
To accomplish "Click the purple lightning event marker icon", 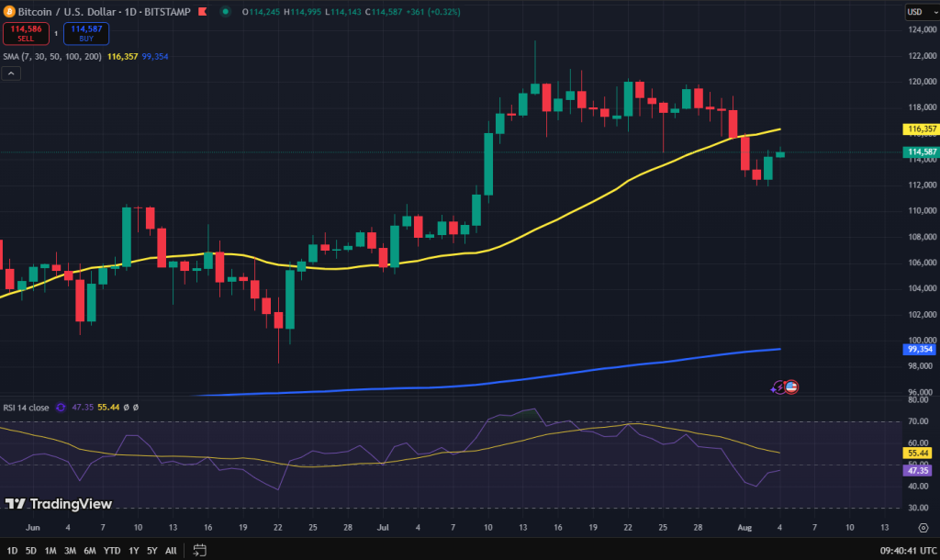I will [x=778, y=387].
